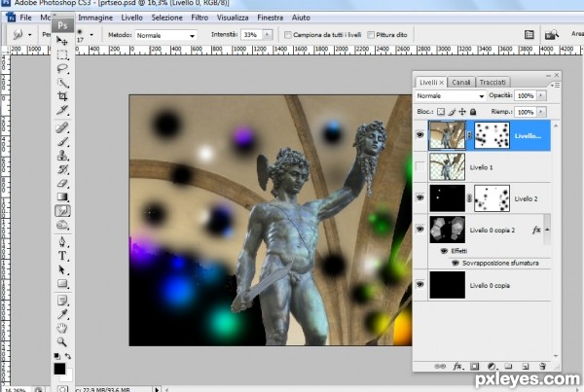Open the Opacità slider arrow
The width and height of the screenshot is (584, 392).
click(541, 95)
